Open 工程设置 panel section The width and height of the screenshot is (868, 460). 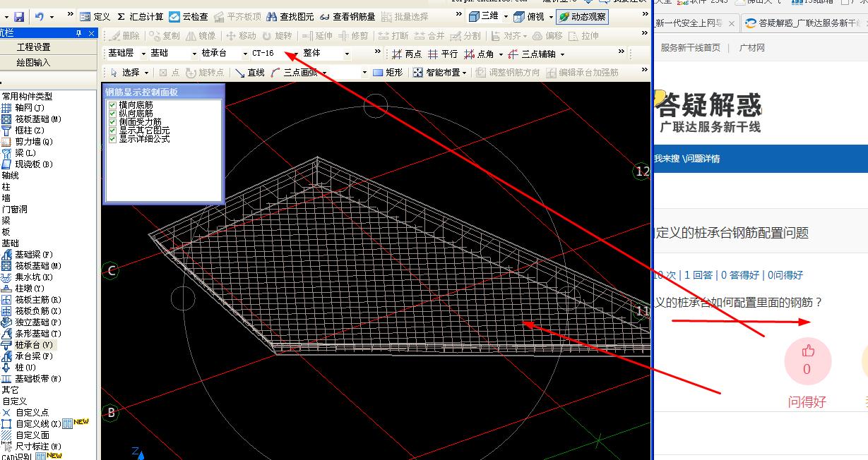(x=33, y=47)
